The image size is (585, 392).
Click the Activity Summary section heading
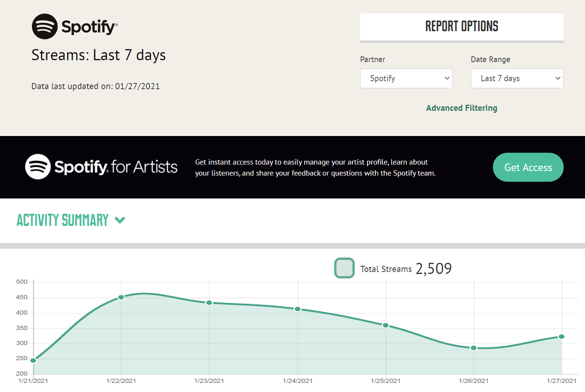tap(62, 220)
